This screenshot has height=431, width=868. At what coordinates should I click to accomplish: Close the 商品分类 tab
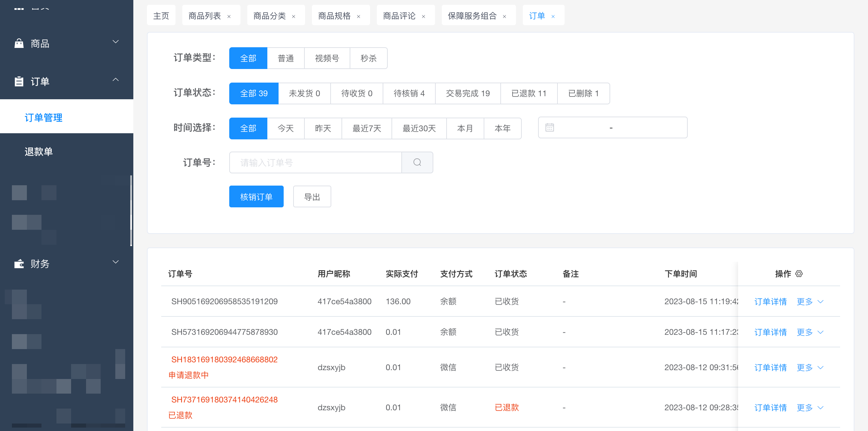click(294, 16)
